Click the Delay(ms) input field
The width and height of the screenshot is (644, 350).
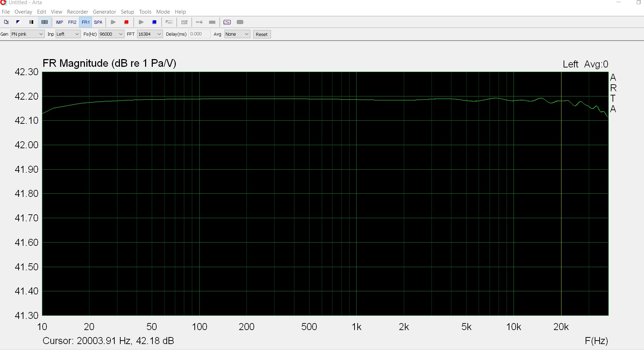tap(199, 34)
